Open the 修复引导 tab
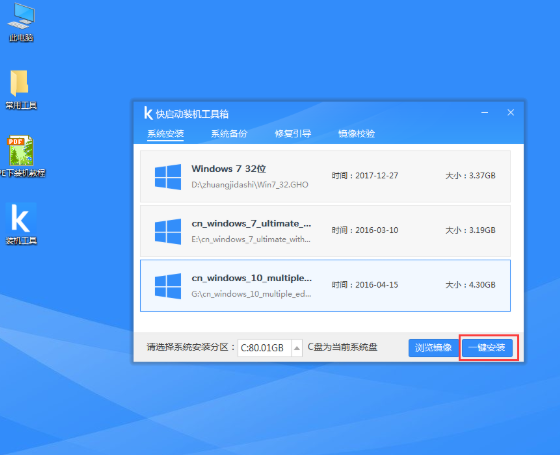This screenshot has height=455, width=560. point(292,134)
